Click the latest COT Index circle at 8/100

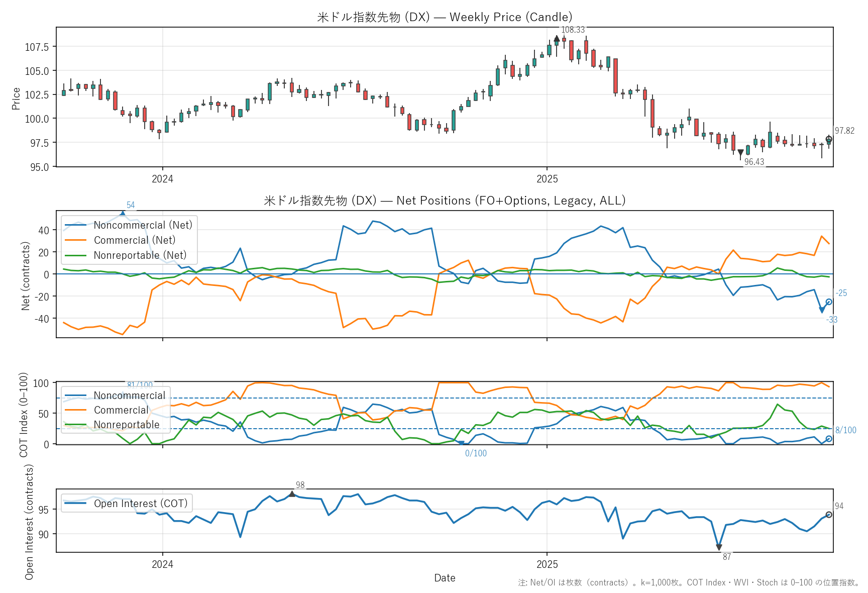pos(829,439)
